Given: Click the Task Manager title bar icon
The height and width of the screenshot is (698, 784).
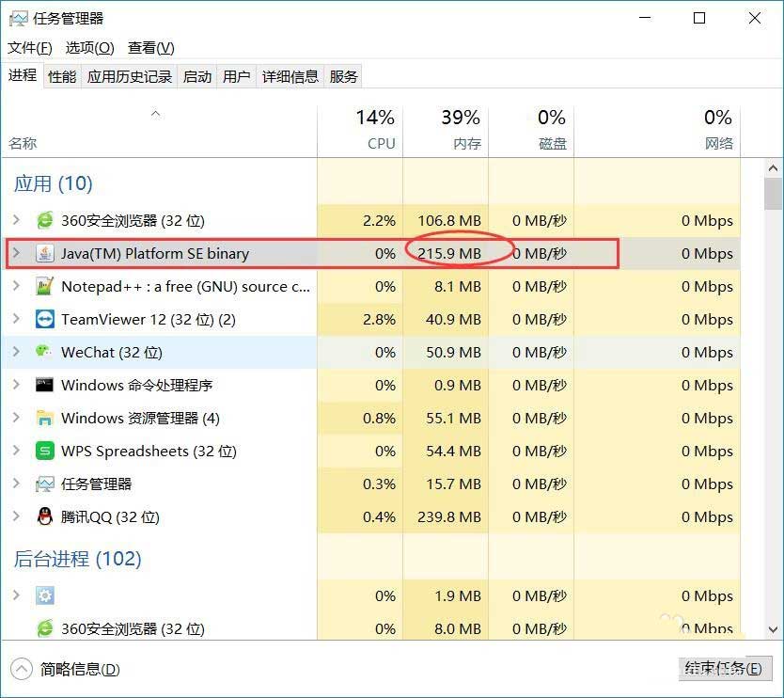Looking at the screenshot, I should (18, 19).
